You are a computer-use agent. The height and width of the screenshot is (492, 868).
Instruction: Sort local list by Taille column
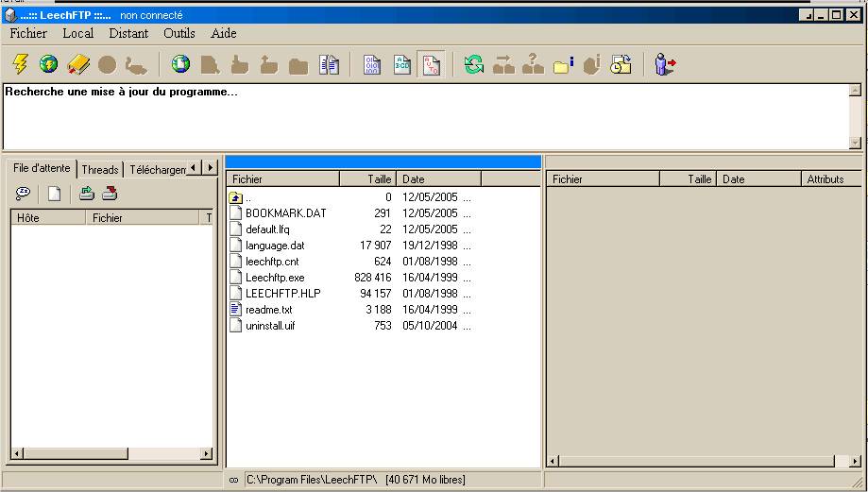(368, 179)
